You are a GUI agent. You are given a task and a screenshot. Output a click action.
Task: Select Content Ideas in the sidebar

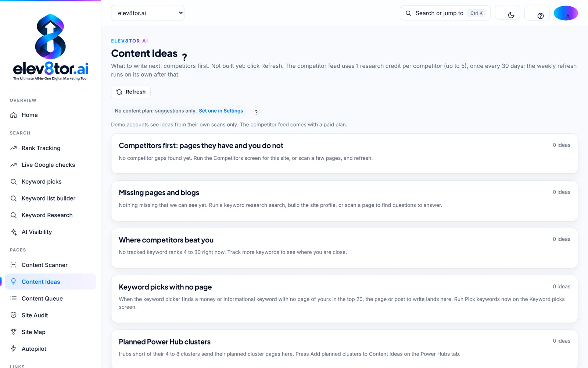point(50,282)
